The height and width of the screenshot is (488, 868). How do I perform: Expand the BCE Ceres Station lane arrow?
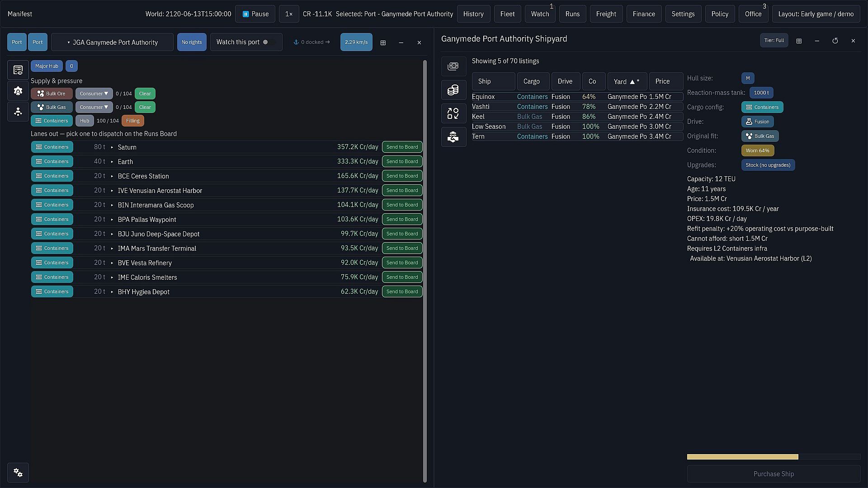pos(112,176)
